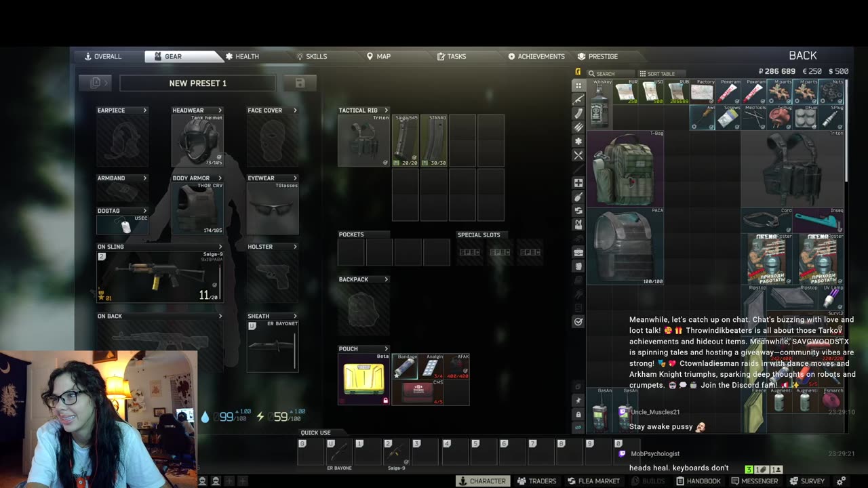Open the MAP tab

(378, 56)
